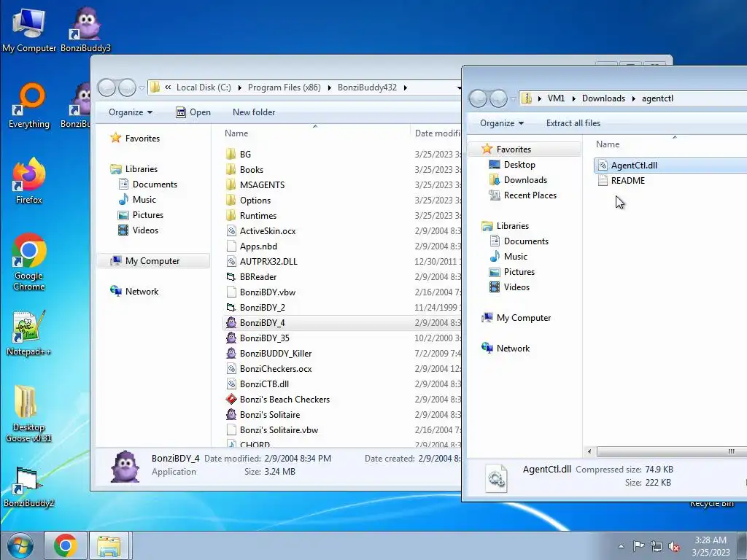Launch Everything search desktop icon
747x560 pixels.
29,106
